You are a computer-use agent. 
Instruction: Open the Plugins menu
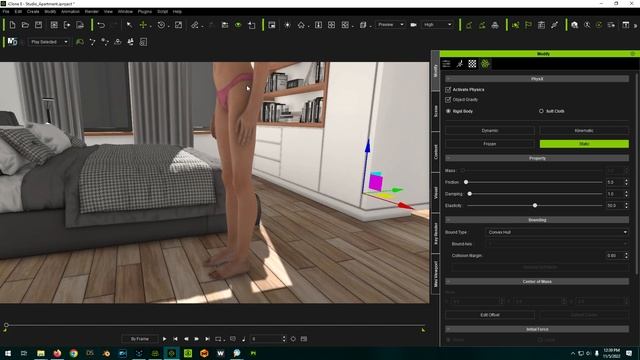(x=144, y=12)
